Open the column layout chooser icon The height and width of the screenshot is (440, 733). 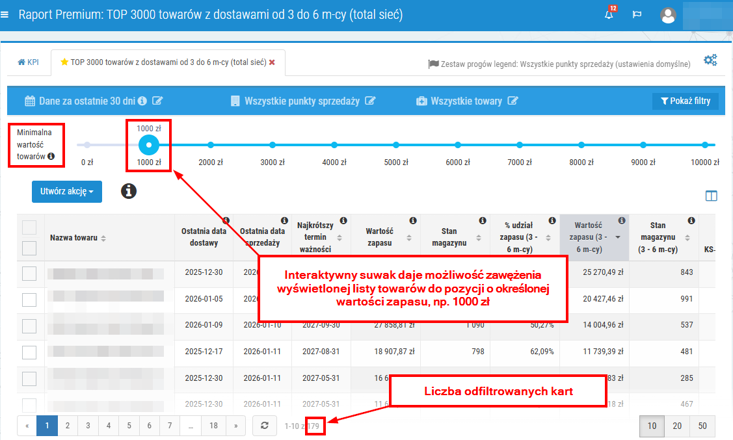[x=711, y=197]
